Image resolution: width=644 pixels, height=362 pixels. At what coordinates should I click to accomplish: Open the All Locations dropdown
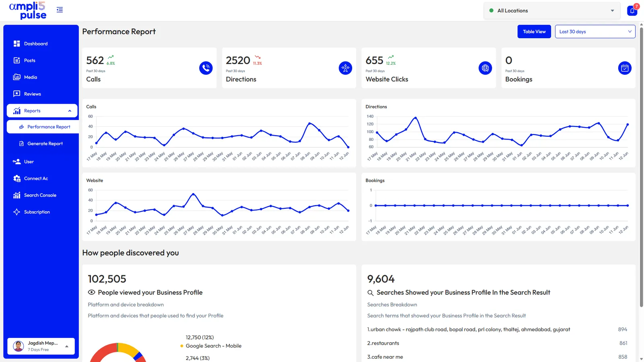[552, 11]
